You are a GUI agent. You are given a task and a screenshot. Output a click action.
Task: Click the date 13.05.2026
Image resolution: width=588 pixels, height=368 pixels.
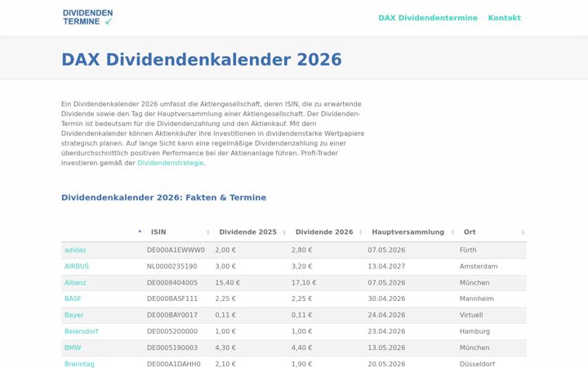click(386, 348)
